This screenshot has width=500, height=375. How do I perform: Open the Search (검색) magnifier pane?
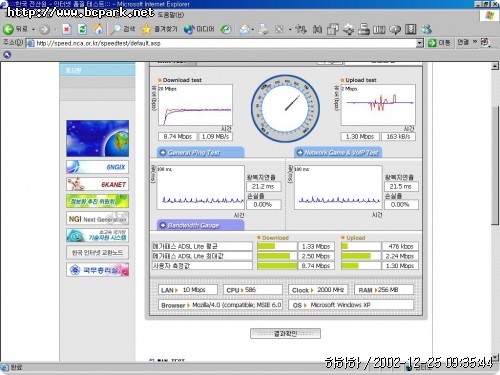tap(123, 29)
